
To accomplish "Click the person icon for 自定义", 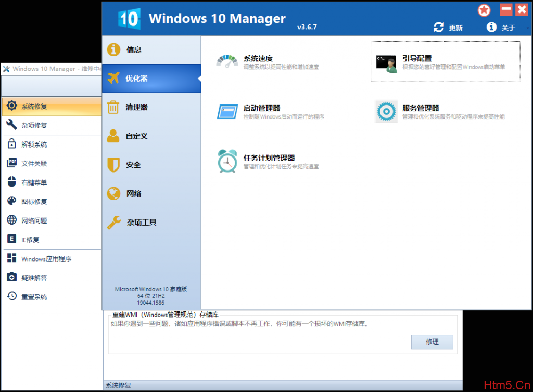I will coord(113,136).
